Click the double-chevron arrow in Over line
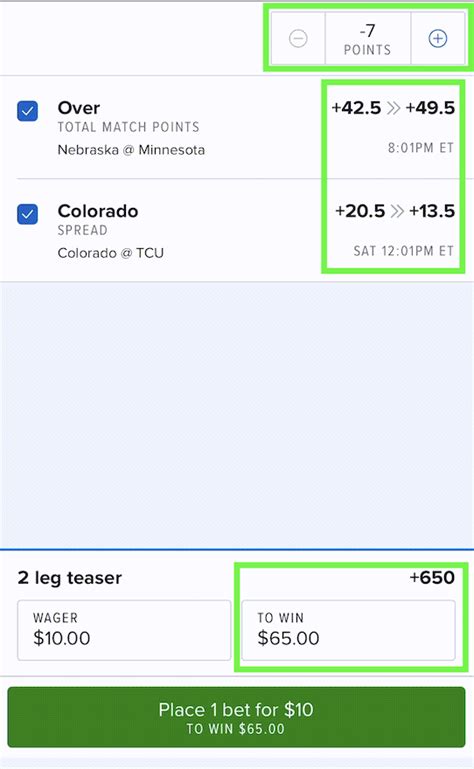The height and width of the screenshot is (769, 474). (394, 108)
